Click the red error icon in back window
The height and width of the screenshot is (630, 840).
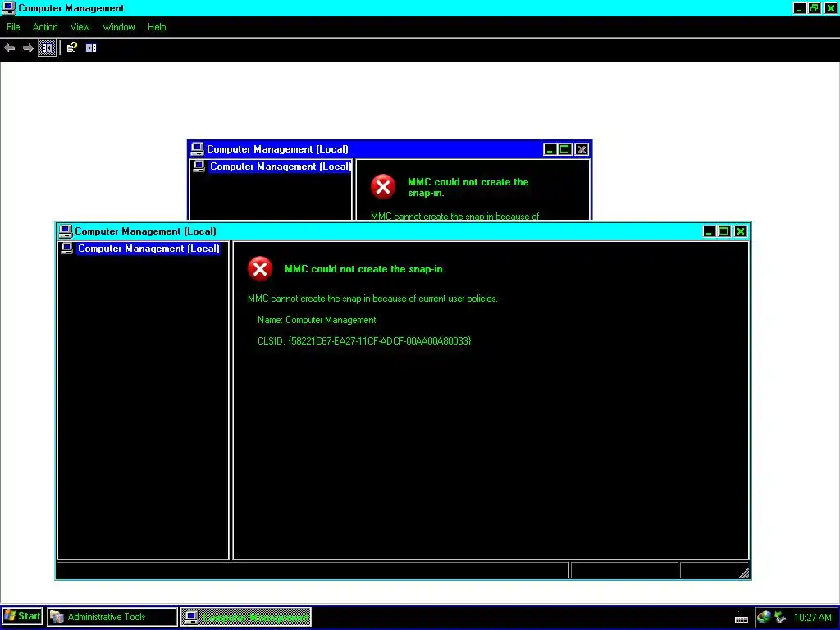pos(383,187)
